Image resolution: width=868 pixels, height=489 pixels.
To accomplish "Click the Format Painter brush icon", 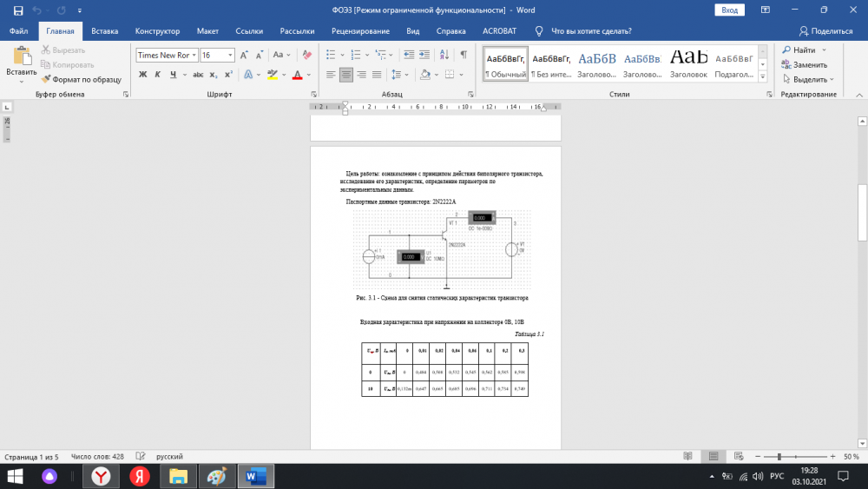I will pyautogui.click(x=47, y=79).
